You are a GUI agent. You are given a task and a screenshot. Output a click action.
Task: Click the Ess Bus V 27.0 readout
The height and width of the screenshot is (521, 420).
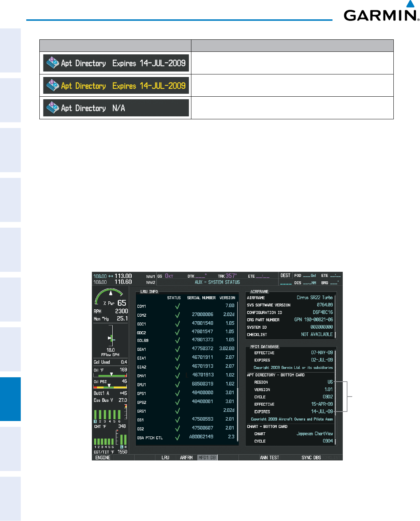(x=110, y=400)
